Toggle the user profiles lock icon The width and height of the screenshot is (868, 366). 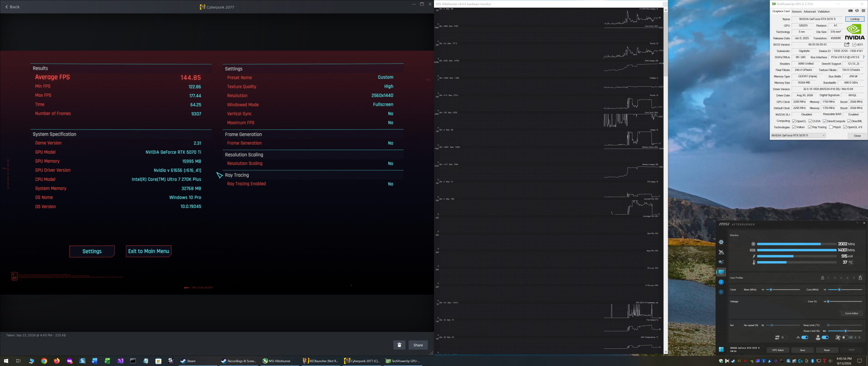860,278
